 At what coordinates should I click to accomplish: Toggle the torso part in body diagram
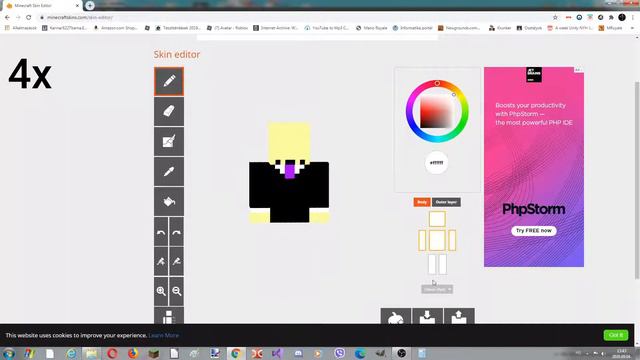point(437,240)
